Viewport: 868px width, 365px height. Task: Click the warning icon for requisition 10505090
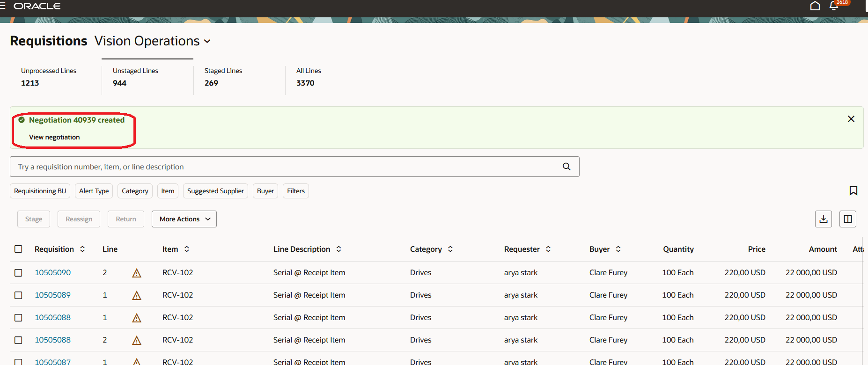coord(137,273)
